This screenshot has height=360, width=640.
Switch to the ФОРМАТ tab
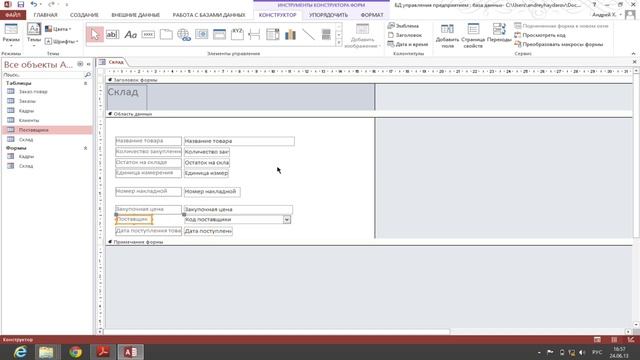pos(372,15)
